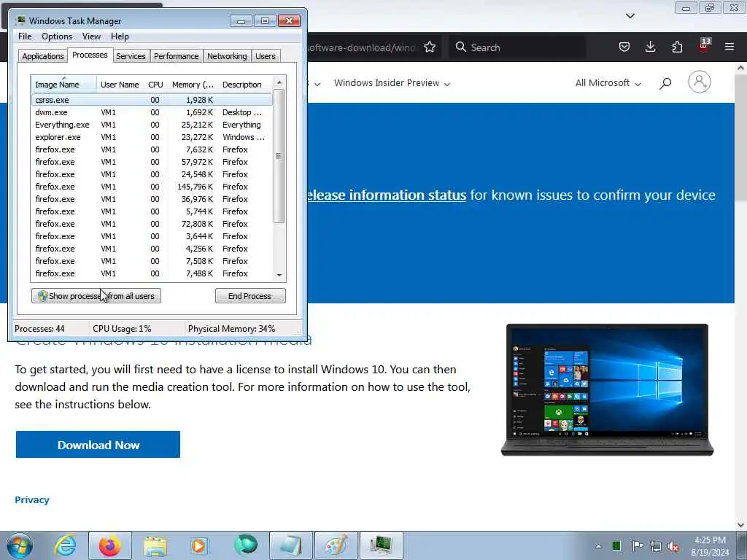Click the process list scrollbar thumb

click(279, 156)
